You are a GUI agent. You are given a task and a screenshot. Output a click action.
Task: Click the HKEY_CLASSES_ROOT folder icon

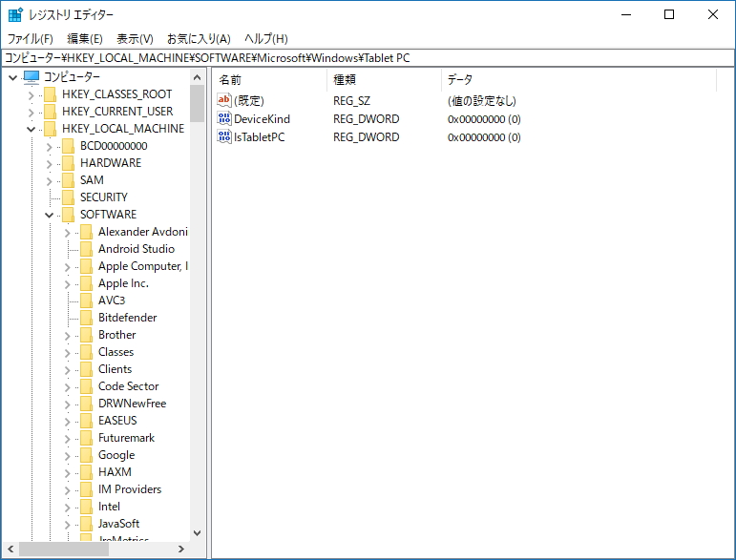51,94
